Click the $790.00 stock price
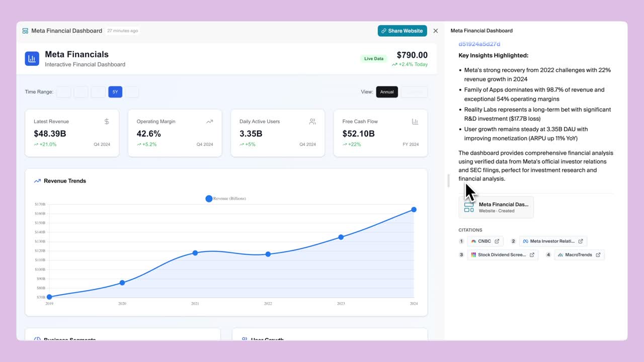Image resolution: width=644 pixels, height=362 pixels. click(x=412, y=55)
